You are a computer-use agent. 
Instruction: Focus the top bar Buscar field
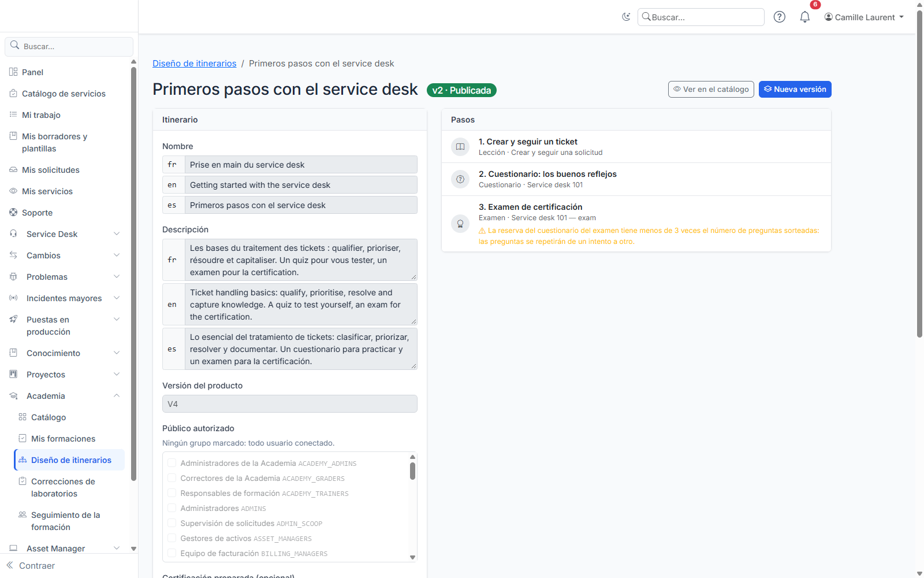point(701,17)
